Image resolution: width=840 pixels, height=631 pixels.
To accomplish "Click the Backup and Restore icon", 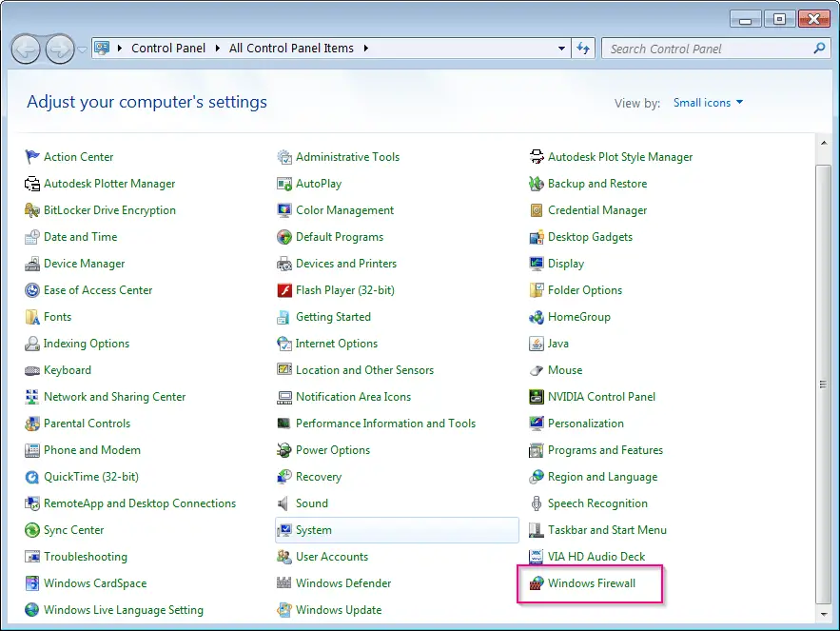I will coord(537,184).
